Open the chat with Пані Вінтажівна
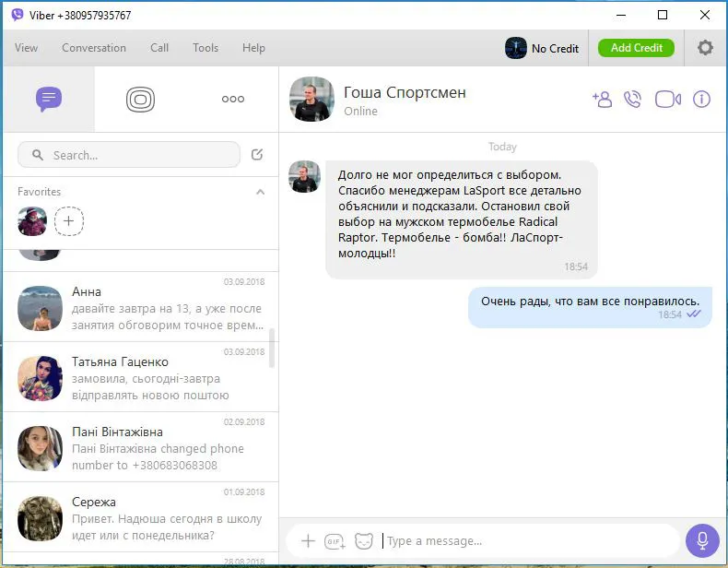 (141, 447)
